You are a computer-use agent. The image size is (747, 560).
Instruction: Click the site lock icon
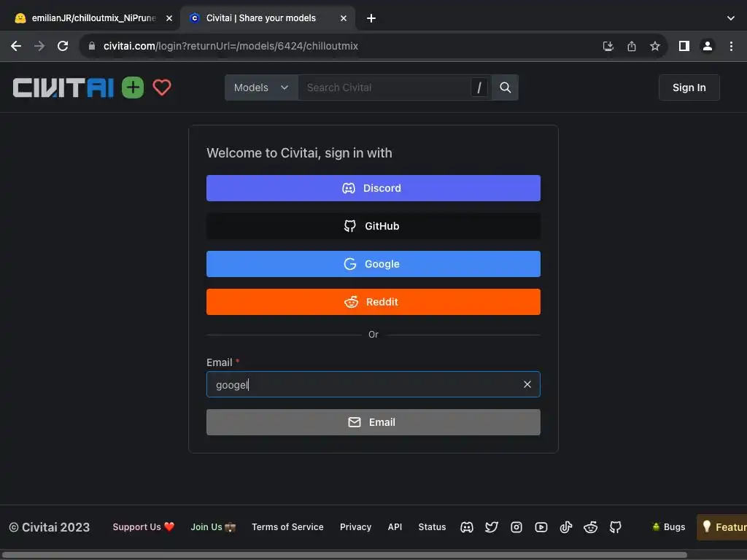click(x=92, y=46)
